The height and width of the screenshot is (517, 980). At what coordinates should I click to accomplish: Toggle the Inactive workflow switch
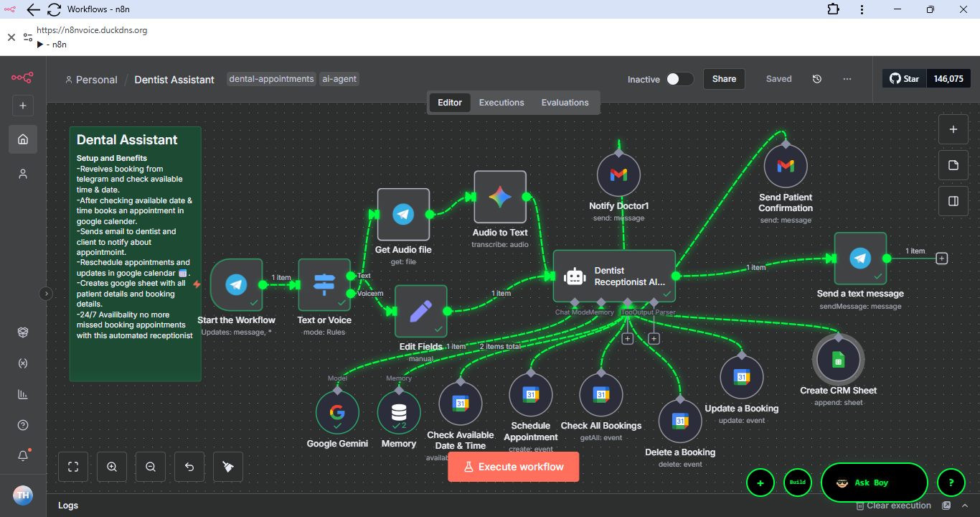[679, 79]
